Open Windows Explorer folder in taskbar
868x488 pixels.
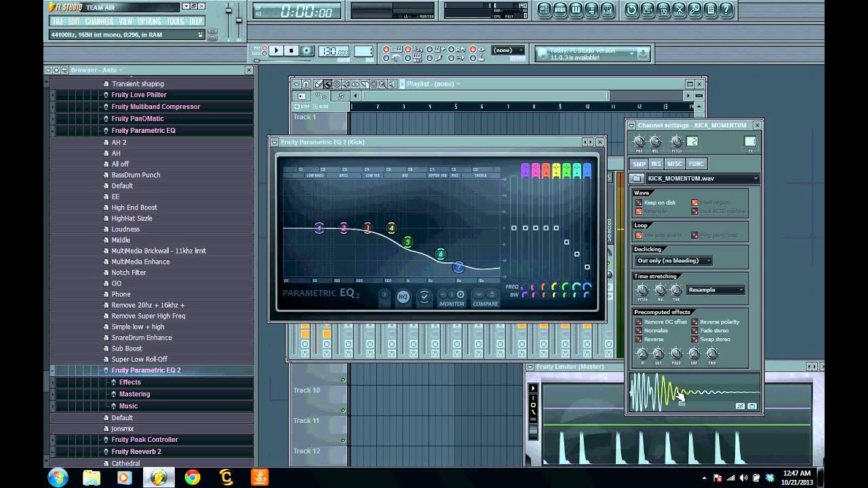click(92, 477)
